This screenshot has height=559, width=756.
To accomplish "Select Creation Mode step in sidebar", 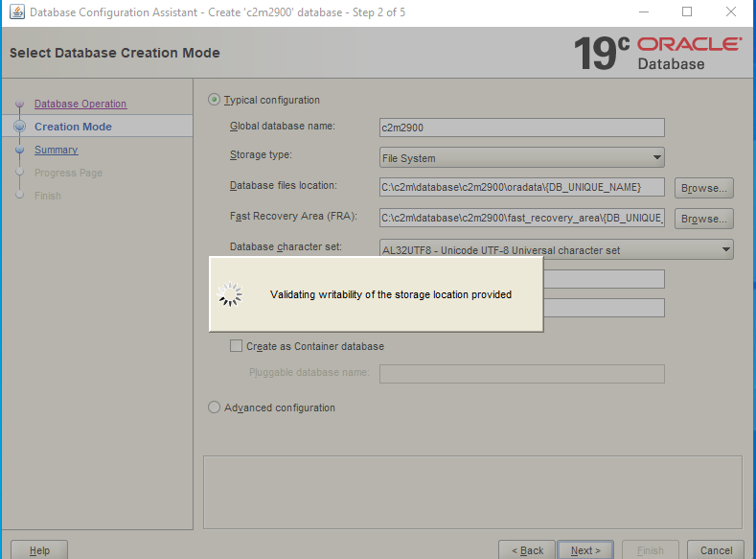I will [73, 127].
